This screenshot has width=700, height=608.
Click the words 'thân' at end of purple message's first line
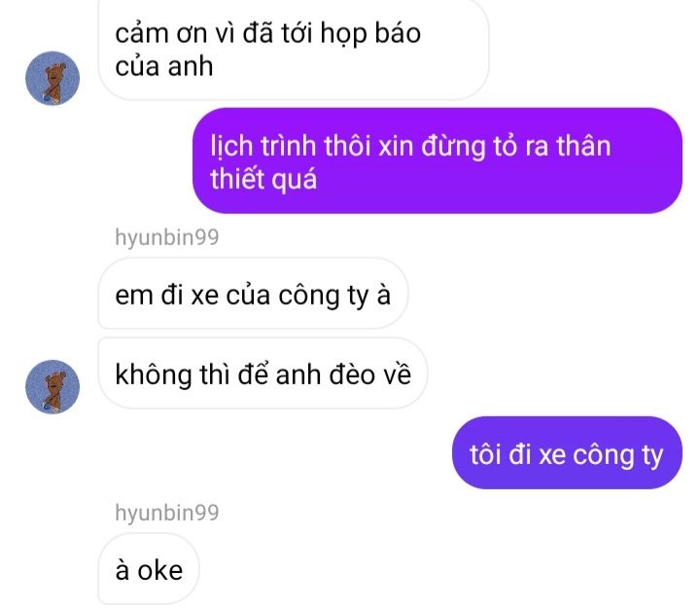583,146
